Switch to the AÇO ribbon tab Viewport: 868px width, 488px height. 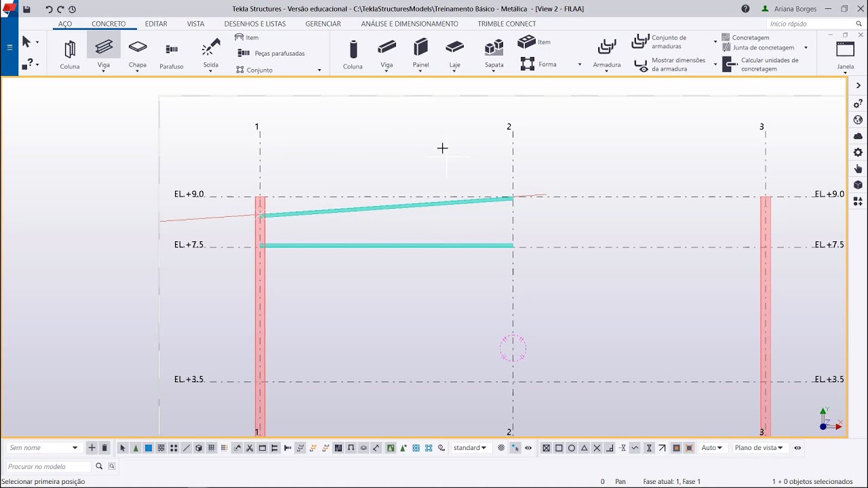(x=65, y=24)
